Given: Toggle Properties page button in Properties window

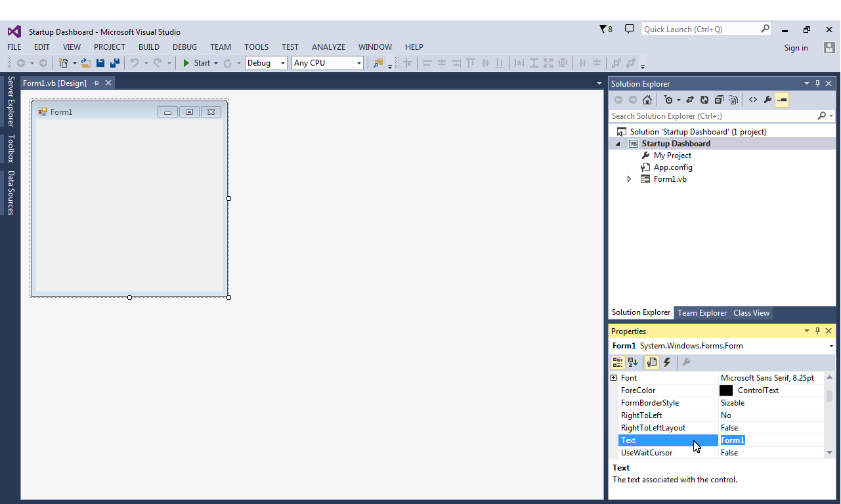Looking at the screenshot, I should [x=651, y=362].
